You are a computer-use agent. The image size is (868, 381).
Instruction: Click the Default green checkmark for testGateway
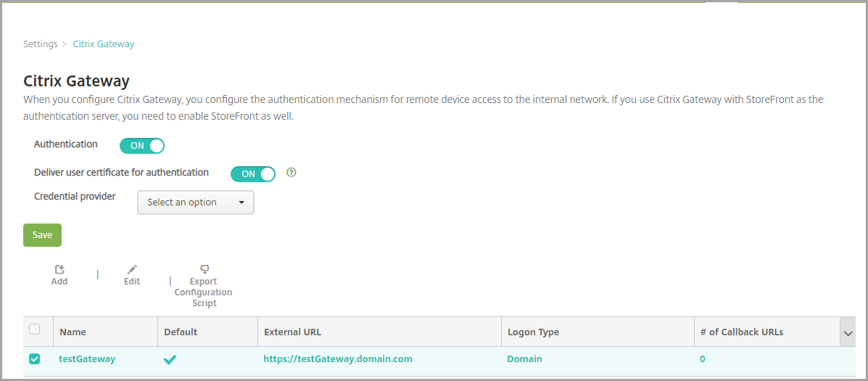170,359
